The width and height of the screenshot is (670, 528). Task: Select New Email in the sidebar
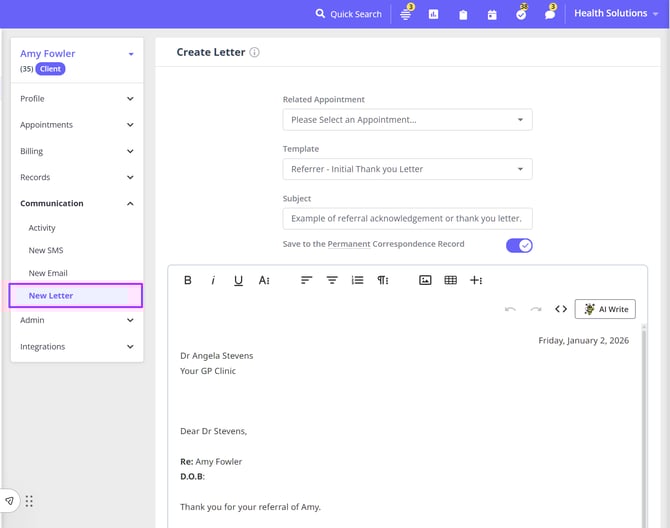click(48, 273)
